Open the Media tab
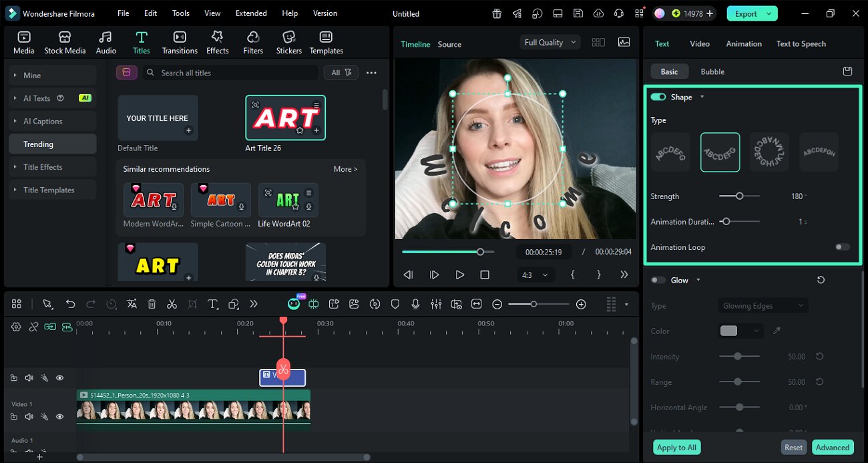Image resolution: width=868 pixels, height=463 pixels. tap(23, 43)
